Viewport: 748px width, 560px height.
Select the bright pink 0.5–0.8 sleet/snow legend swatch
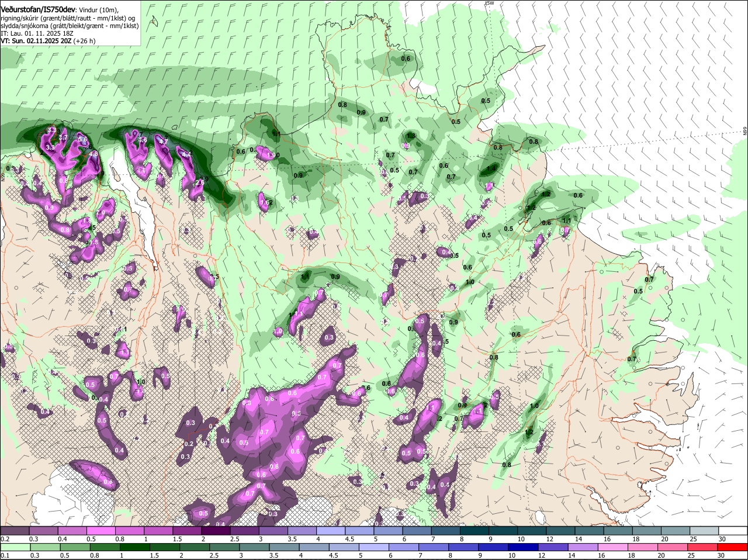click(101, 531)
